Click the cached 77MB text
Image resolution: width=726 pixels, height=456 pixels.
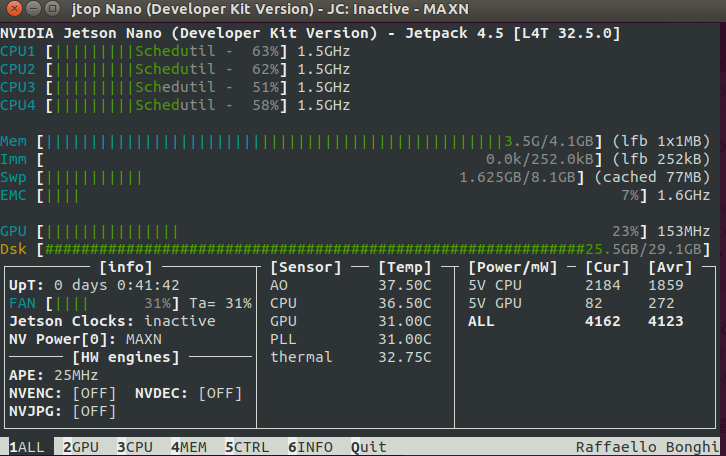(x=652, y=177)
